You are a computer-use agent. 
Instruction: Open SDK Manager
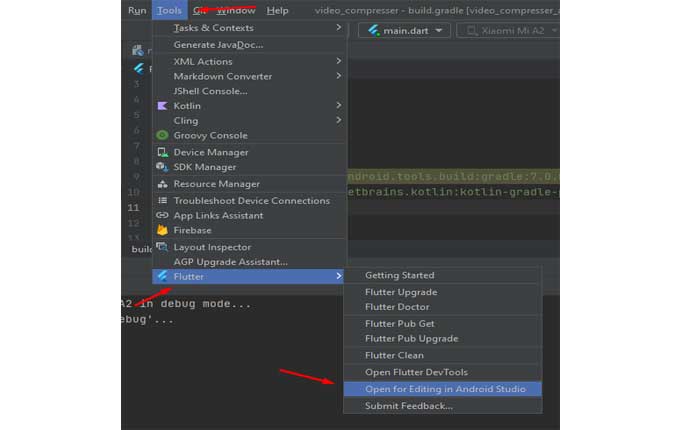pyautogui.click(x=204, y=167)
